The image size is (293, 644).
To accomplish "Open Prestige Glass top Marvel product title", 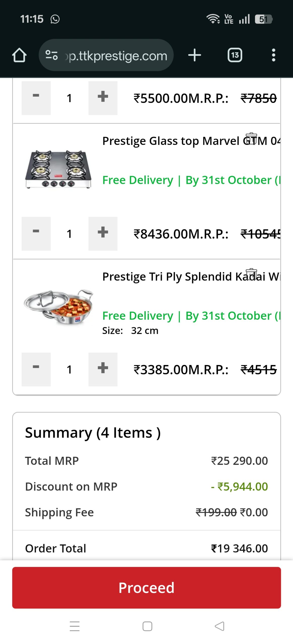I will point(171,141).
